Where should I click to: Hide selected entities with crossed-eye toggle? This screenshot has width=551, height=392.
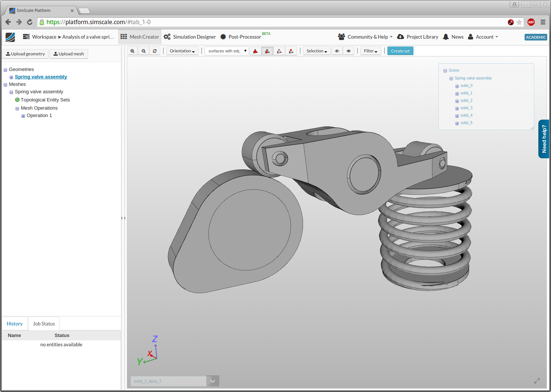pyautogui.click(x=337, y=51)
